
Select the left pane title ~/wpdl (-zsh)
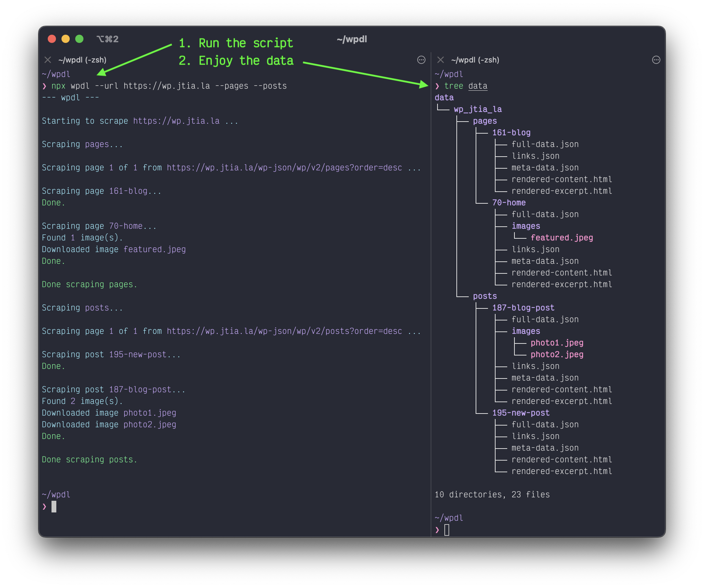coord(82,60)
